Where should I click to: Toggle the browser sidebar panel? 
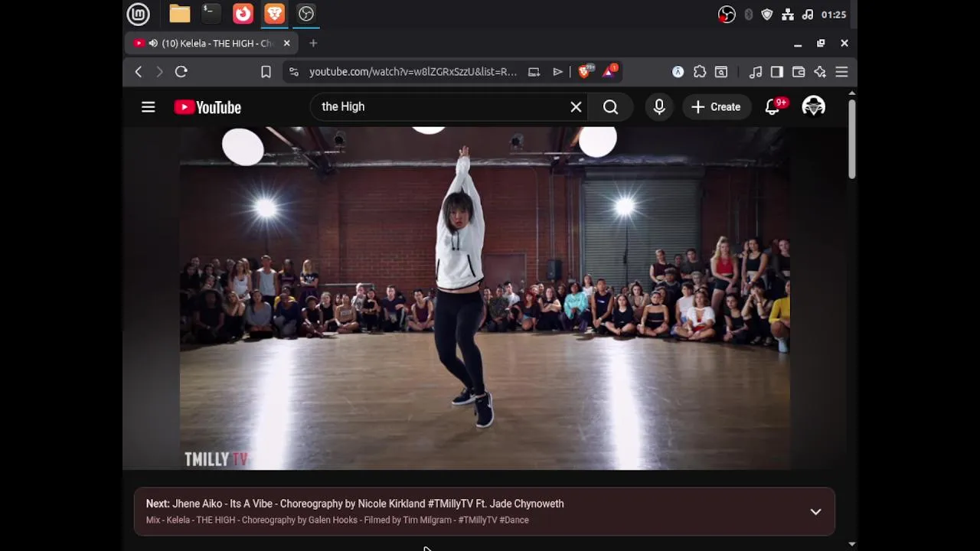click(777, 72)
